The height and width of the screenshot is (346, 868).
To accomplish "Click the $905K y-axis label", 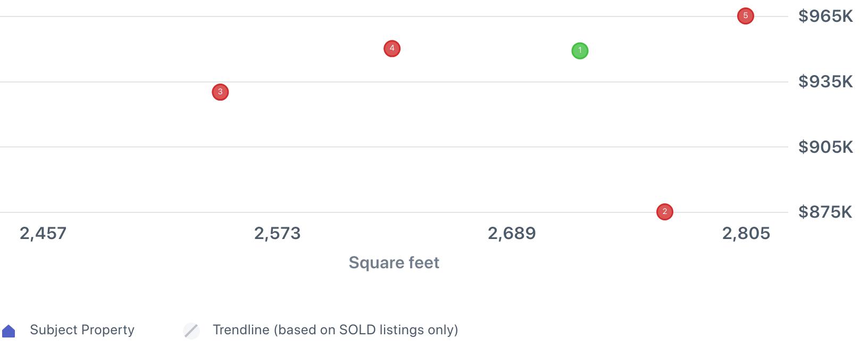I will coord(825,147).
